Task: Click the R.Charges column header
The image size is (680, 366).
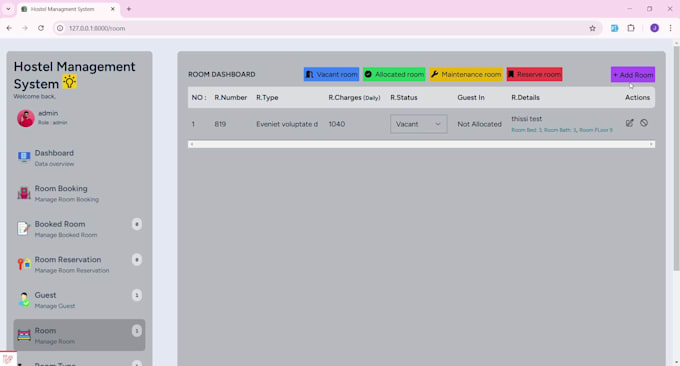Action: point(354,98)
